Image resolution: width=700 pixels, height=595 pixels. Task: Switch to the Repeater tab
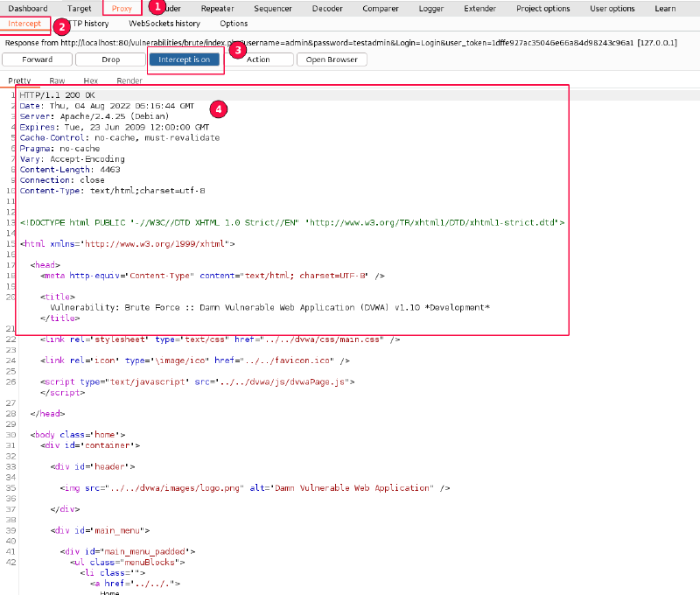(x=217, y=9)
